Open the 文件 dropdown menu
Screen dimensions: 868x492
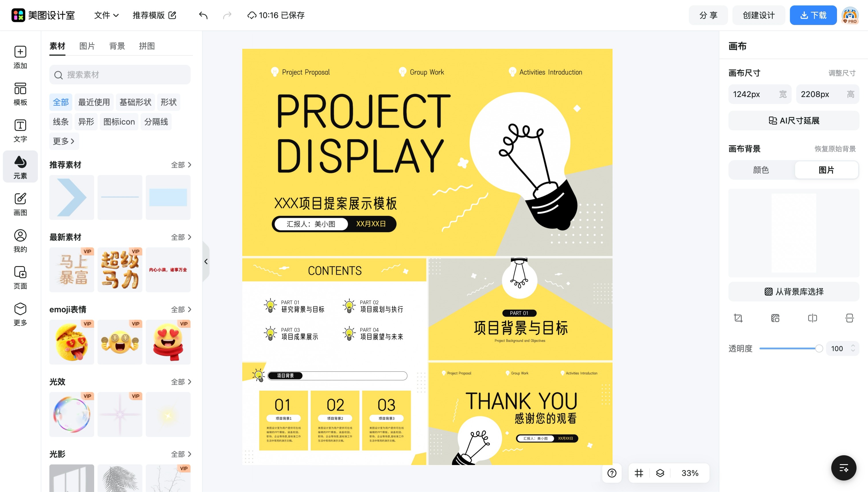pos(106,15)
